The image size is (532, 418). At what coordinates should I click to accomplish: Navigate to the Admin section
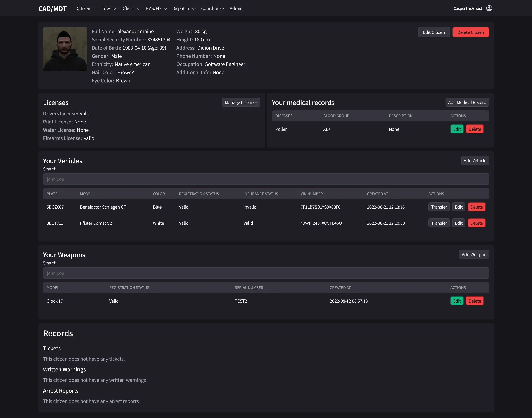(236, 8)
